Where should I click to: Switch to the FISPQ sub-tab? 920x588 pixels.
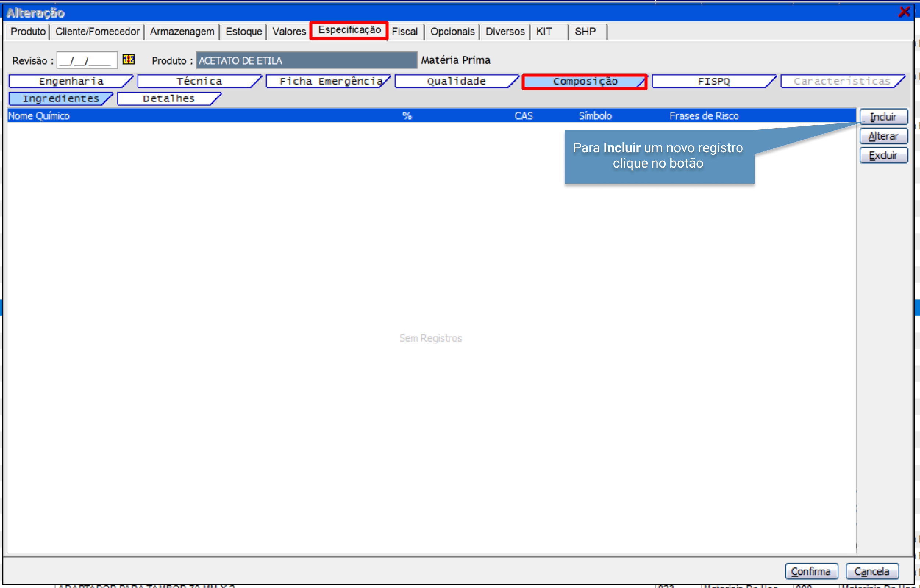(x=714, y=81)
